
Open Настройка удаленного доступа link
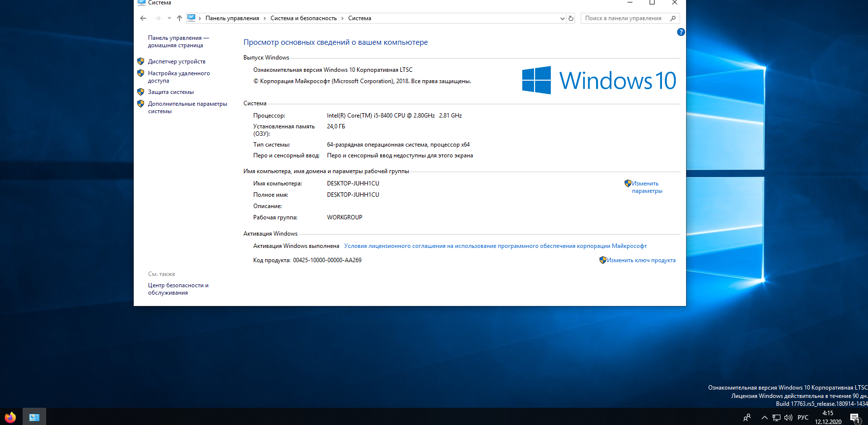pyautogui.click(x=179, y=77)
